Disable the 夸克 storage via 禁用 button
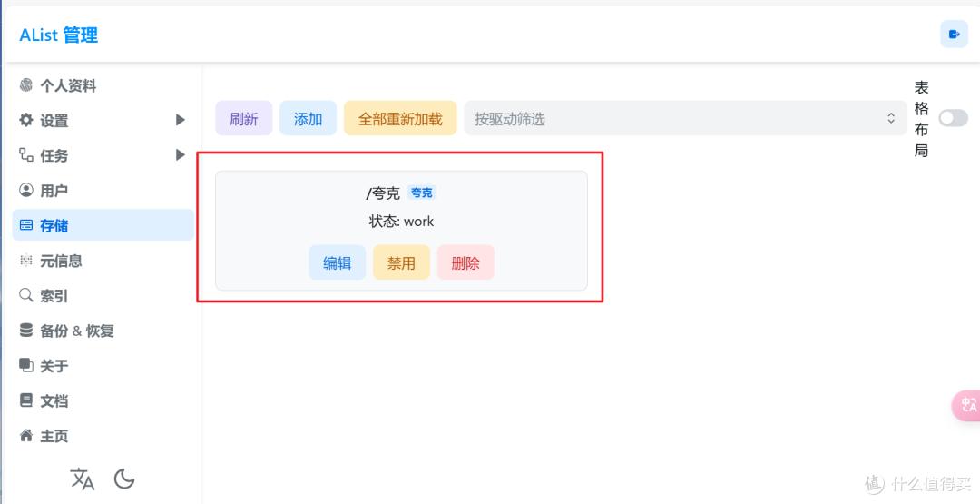Screen dimensions: 980x504 click(x=401, y=262)
